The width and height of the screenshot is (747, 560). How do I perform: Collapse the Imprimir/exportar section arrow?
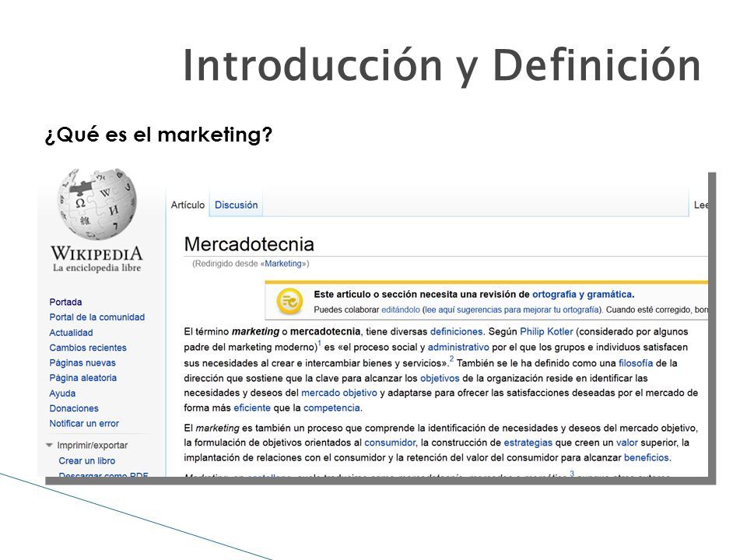point(49,445)
